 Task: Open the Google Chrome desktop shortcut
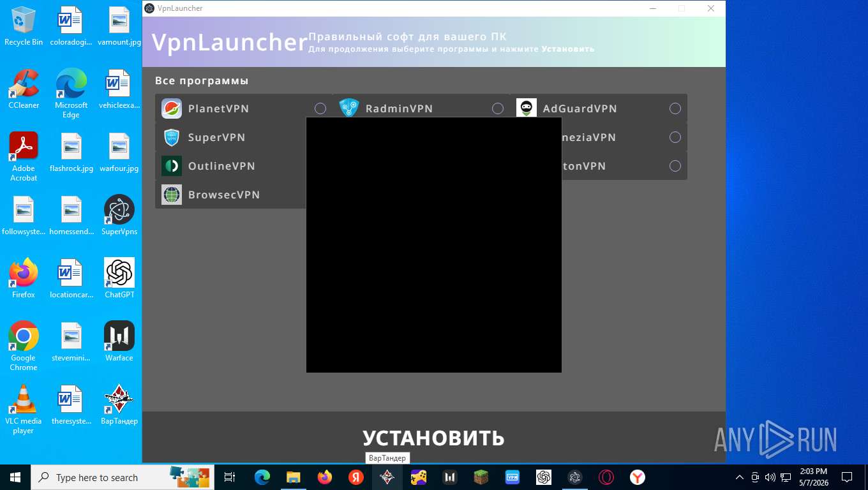pyautogui.click(x=24, y=346)
